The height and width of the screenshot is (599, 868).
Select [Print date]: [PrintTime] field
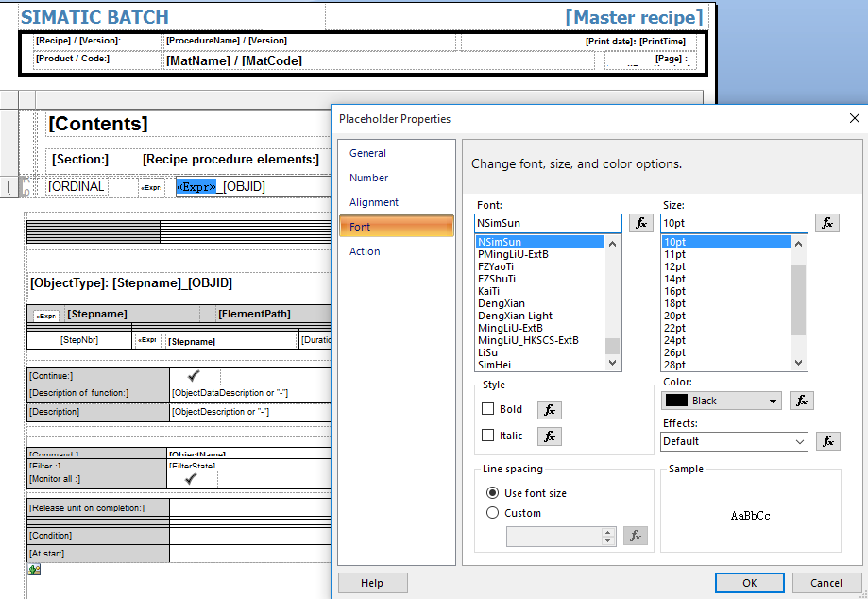tap(636, 42)
